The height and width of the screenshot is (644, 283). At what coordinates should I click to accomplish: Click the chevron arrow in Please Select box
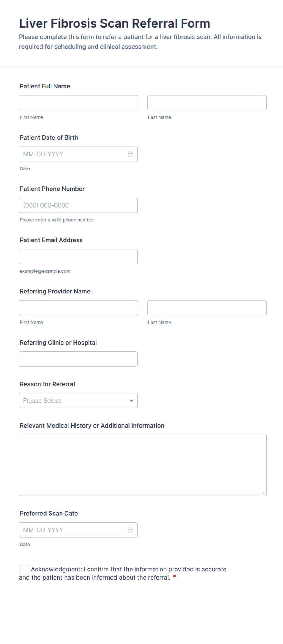pyautogui.click(x=131, y=400)
